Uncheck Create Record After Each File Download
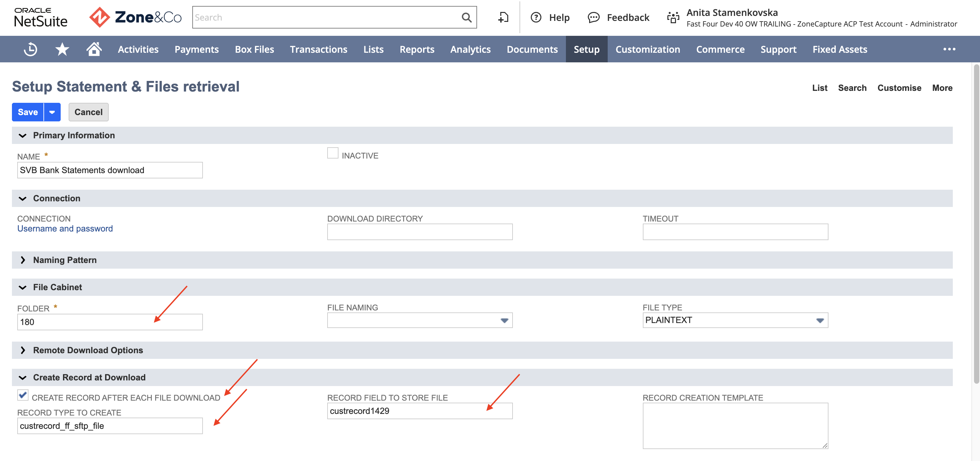The image size is (980, 461). click(23, 395)
